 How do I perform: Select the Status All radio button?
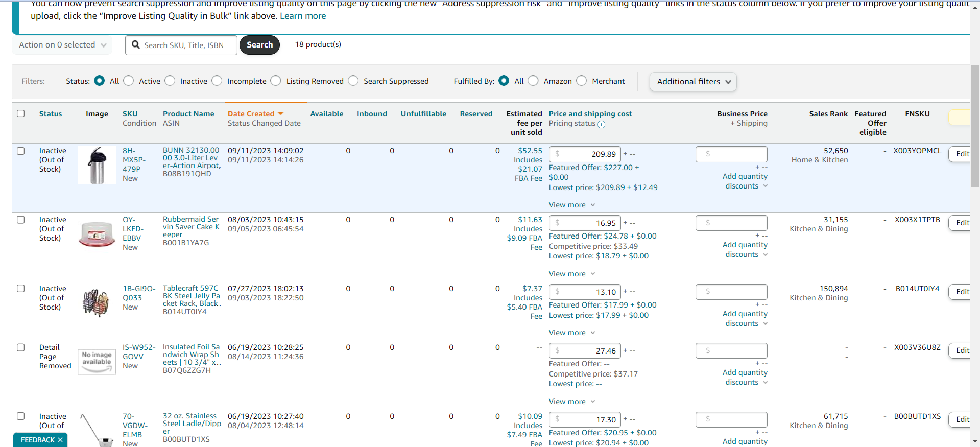pyautogui.click(x=100, y=81)
